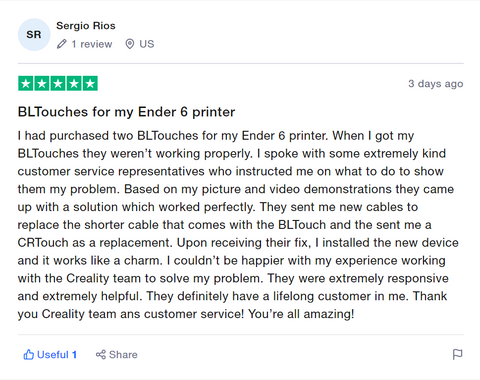Image resolution: width=480 pixels, height=380 pixels.
Task: Mark review as Useful
Action: 50,355
